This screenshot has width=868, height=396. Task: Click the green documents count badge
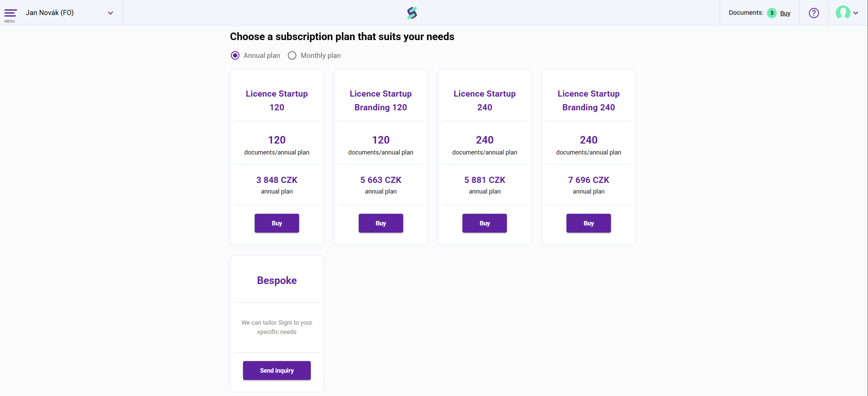tap(771, 13)
